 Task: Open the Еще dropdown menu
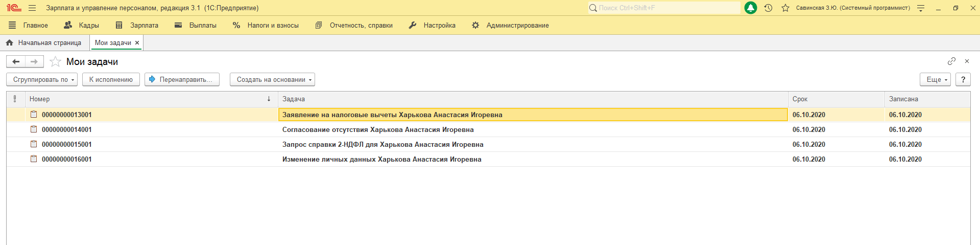click(935, 80)
